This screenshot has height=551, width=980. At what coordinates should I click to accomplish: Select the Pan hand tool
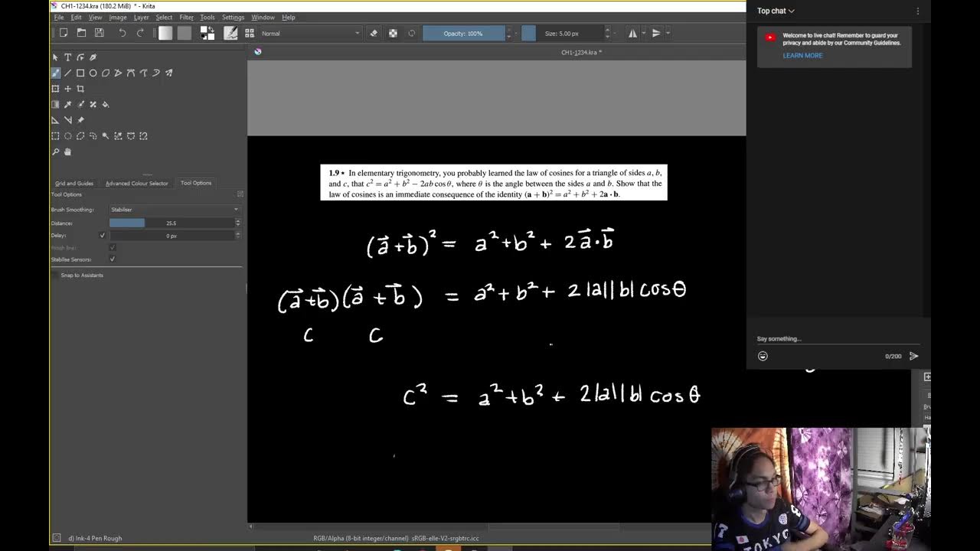click(67, 152)
